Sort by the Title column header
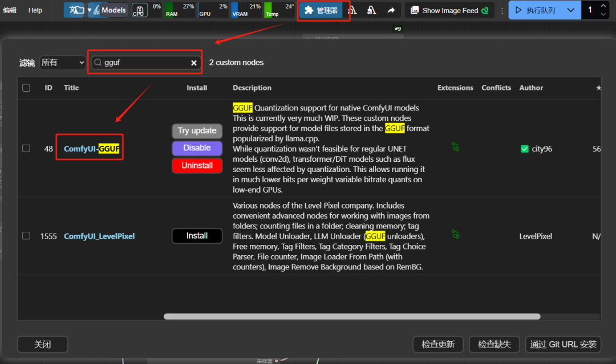The width and height of the screenshot is (616, 364). point(71,88)
